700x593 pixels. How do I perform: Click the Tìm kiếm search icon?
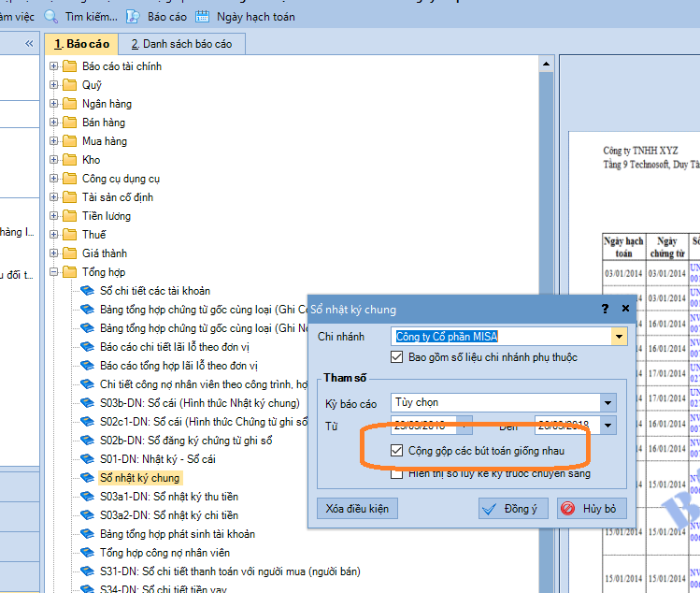click(x=50, y=16)
